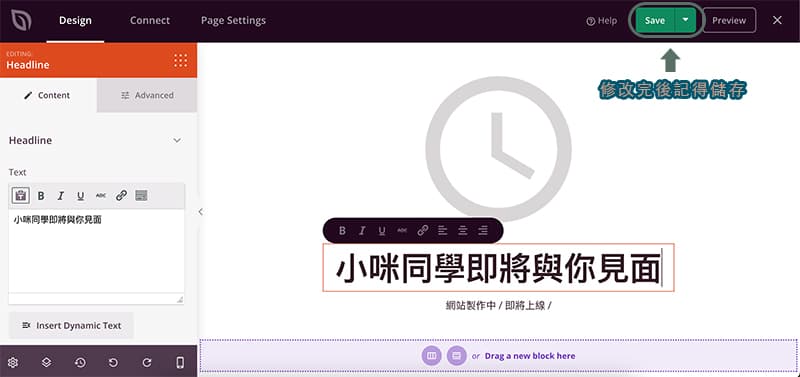The height and width of the screenshot is (377, 800).
Task: Click the redo icon in bottom bar
Action: tap(147, 362)
